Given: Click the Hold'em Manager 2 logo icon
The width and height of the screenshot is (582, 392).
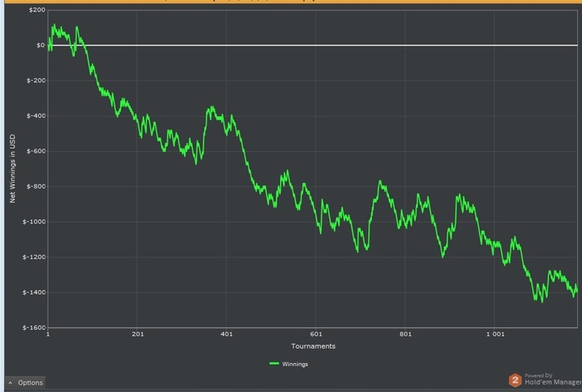Looking at the screenshot, I should coord(515,380).
